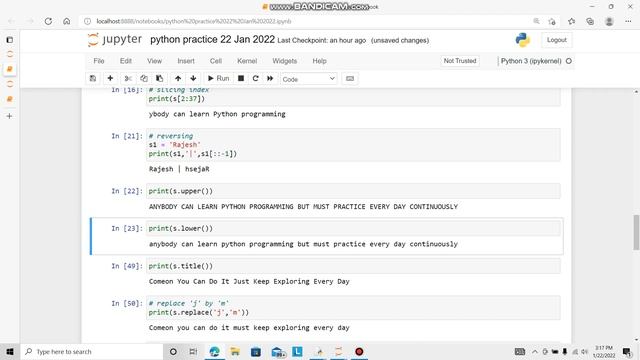
Task: Click the Type here to search box
Action: [92, 351]
